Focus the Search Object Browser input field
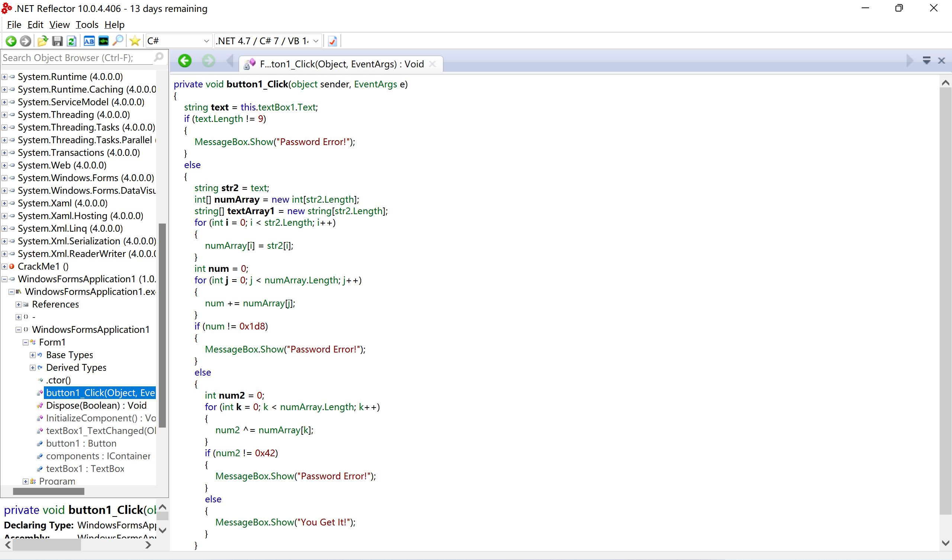This screenshot has height=560, width=952. pyautogui.click(x=77, y=57)
